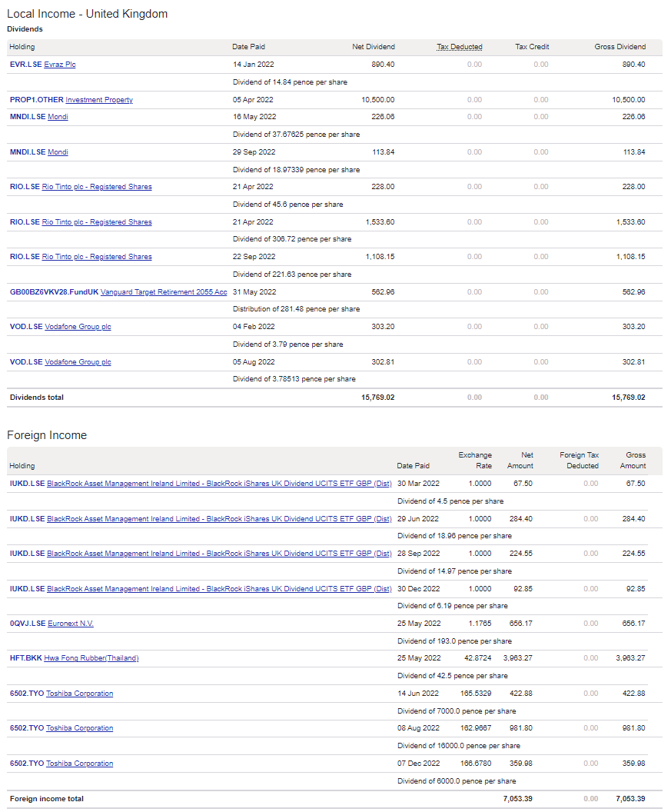Click the HFT.BKK ticker code
Screen dimensions: 671x812
26,657
